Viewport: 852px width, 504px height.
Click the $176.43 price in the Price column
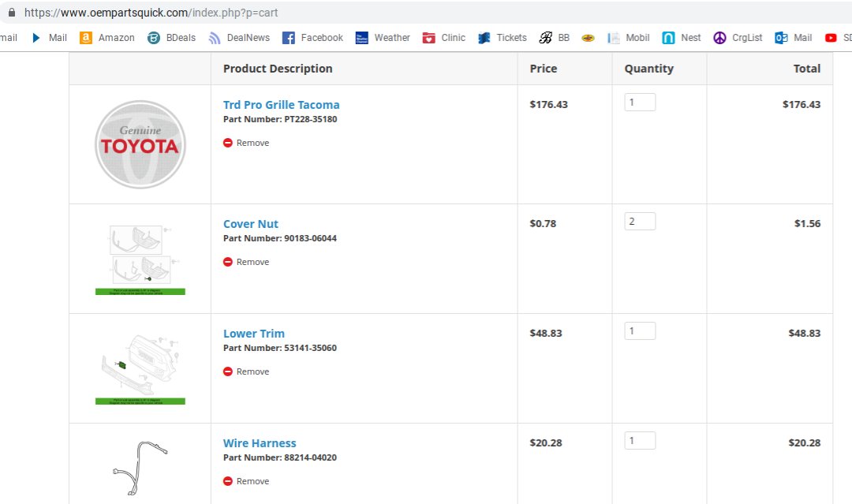click(x=549, y=104)
